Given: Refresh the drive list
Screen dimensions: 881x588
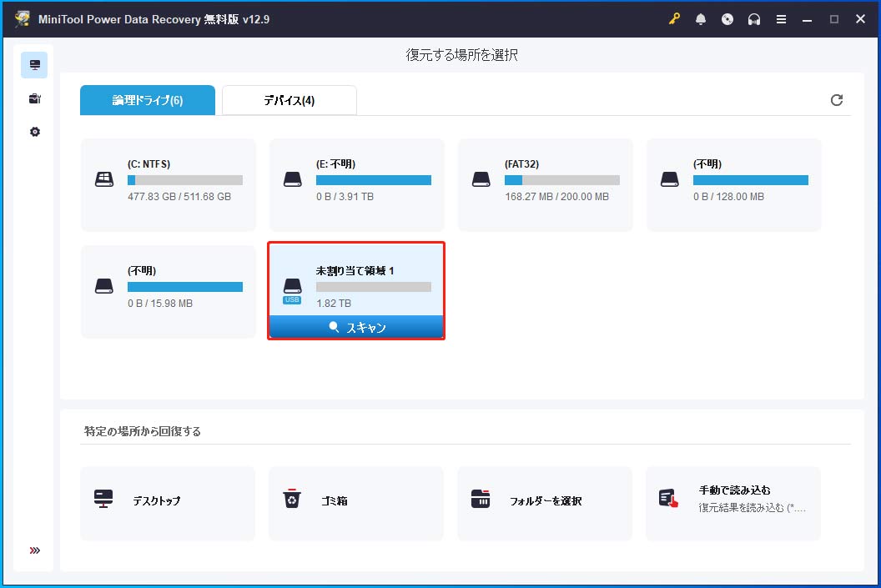Looking at the screenshot, I should coord(837,100).
